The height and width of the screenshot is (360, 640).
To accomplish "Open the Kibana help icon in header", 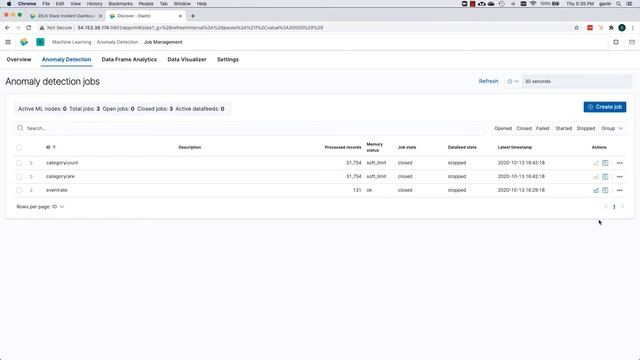I will [616, 42].
